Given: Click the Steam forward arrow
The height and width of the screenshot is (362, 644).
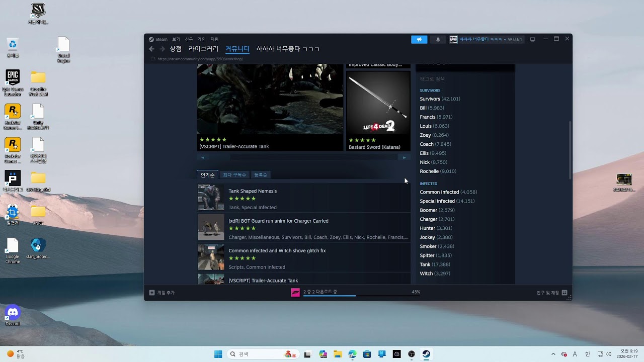Looking at the screenshot, I should [162, 49].
